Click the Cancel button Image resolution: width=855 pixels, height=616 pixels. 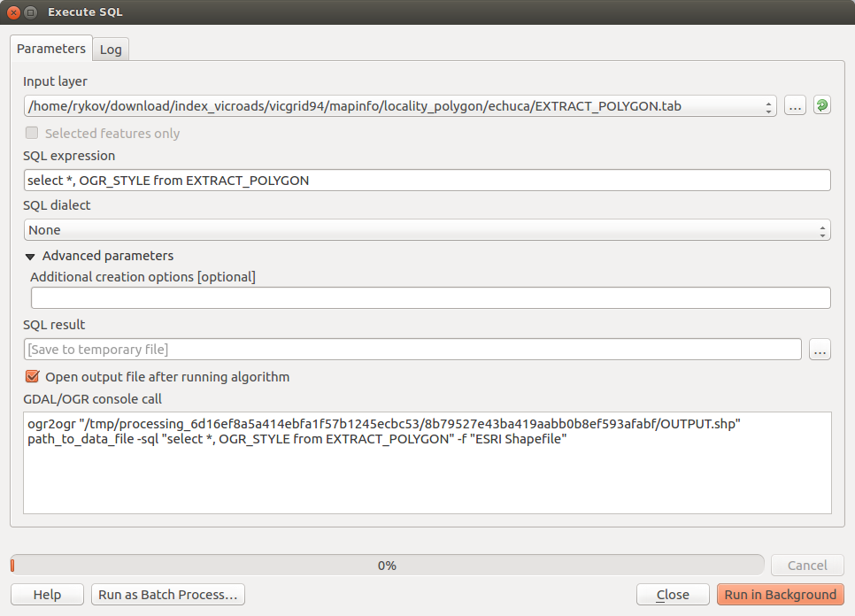(807, 566)
